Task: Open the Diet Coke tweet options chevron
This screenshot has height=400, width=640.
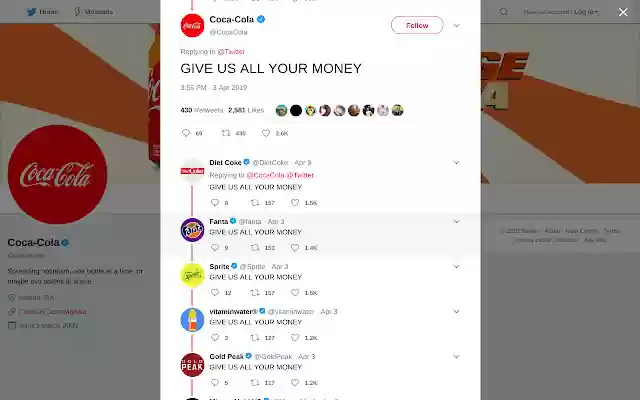Action: pos(456,162)
